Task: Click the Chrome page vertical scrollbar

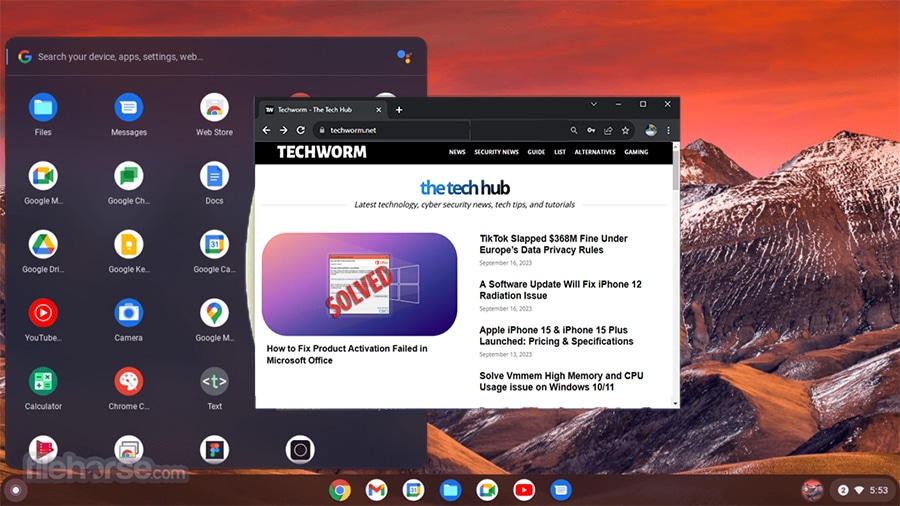Action: [x=676, y=170]
